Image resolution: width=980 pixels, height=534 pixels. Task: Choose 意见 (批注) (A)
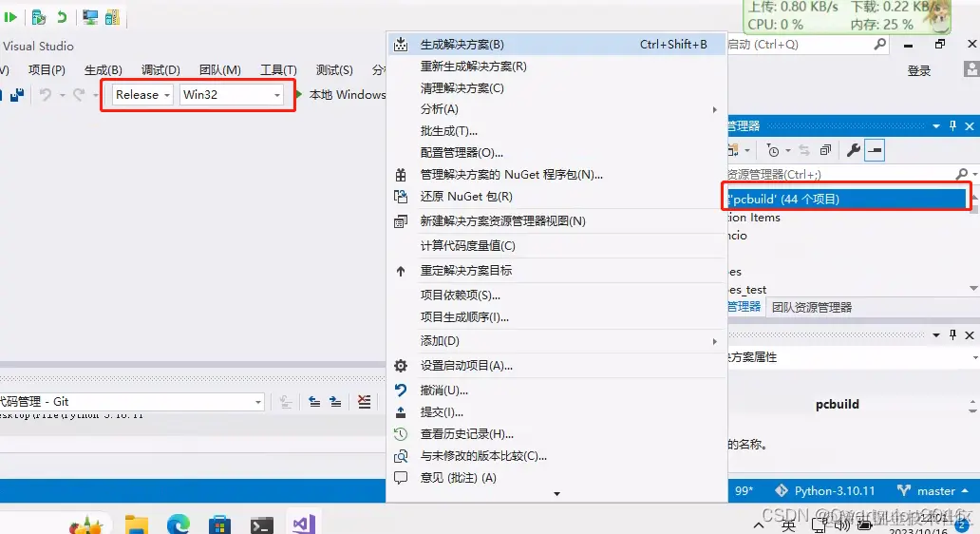coord(556,478)
